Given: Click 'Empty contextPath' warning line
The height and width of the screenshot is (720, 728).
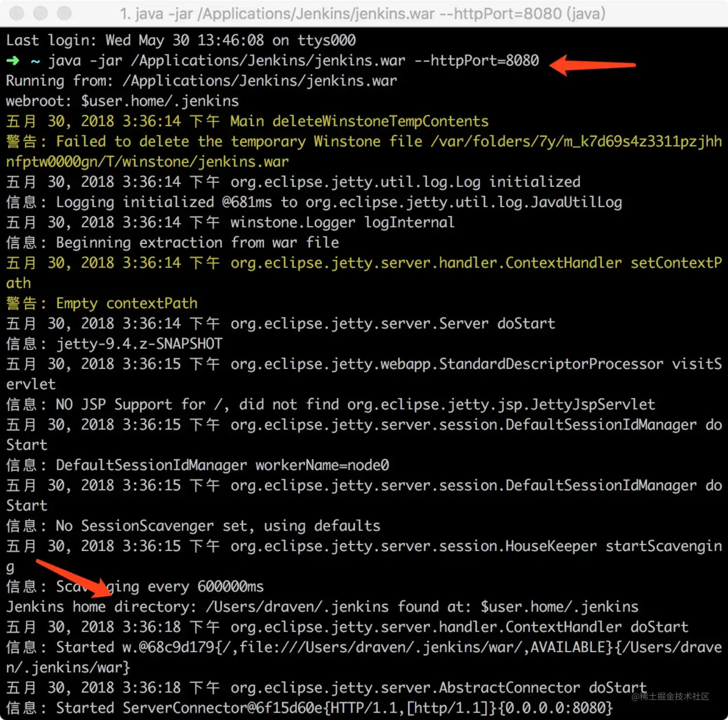Looking at the screenshot, I should pyautogui.click(x=102, y=303).
